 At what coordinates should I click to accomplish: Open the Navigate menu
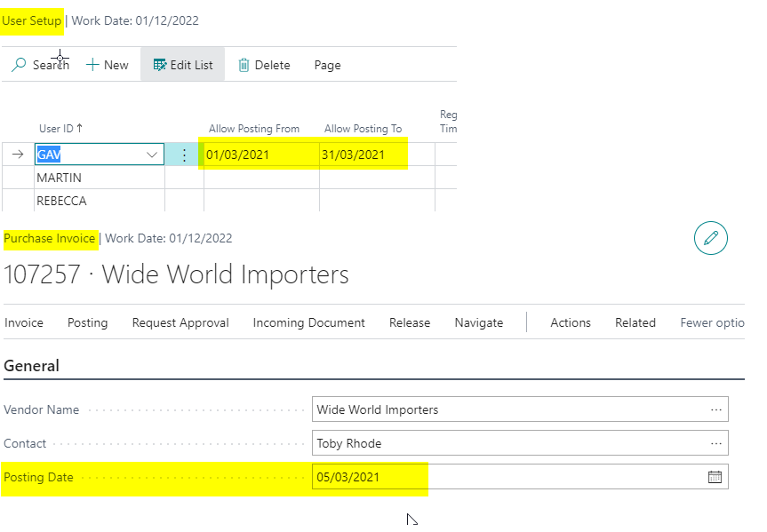coord(479,322)
